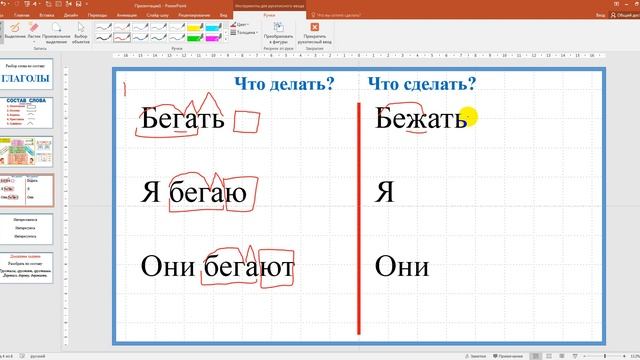Choose the magenta highlighter pen
640x360 pixels.
tap(213, 38)
